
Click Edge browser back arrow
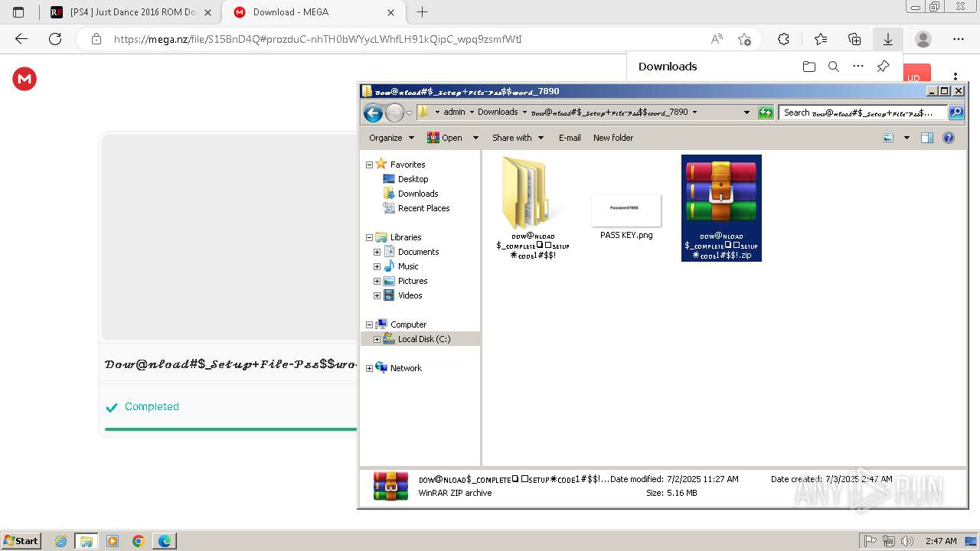(x=21, y=39)
